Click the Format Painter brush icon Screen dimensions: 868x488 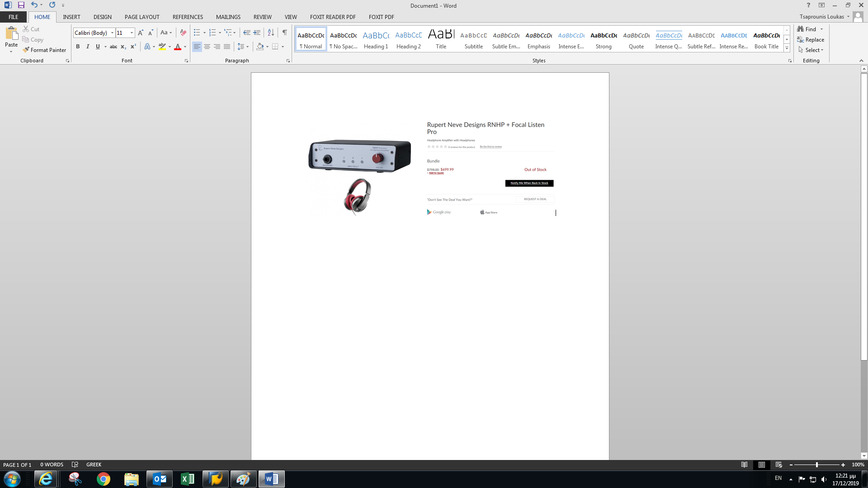point(26,50)
